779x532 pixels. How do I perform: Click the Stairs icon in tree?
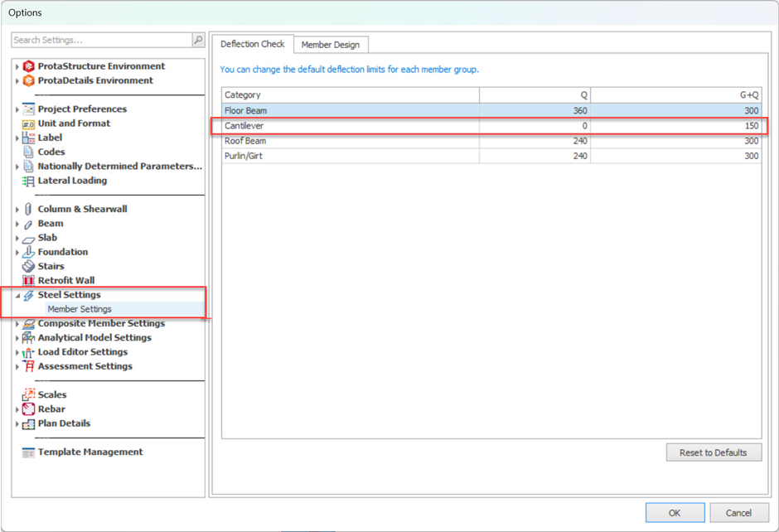[28, 266]
